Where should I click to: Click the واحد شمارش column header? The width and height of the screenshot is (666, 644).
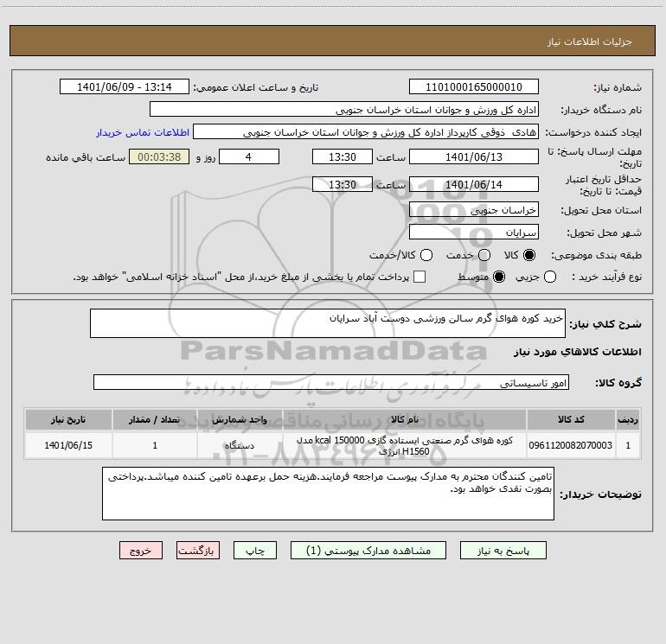(240, 419)
